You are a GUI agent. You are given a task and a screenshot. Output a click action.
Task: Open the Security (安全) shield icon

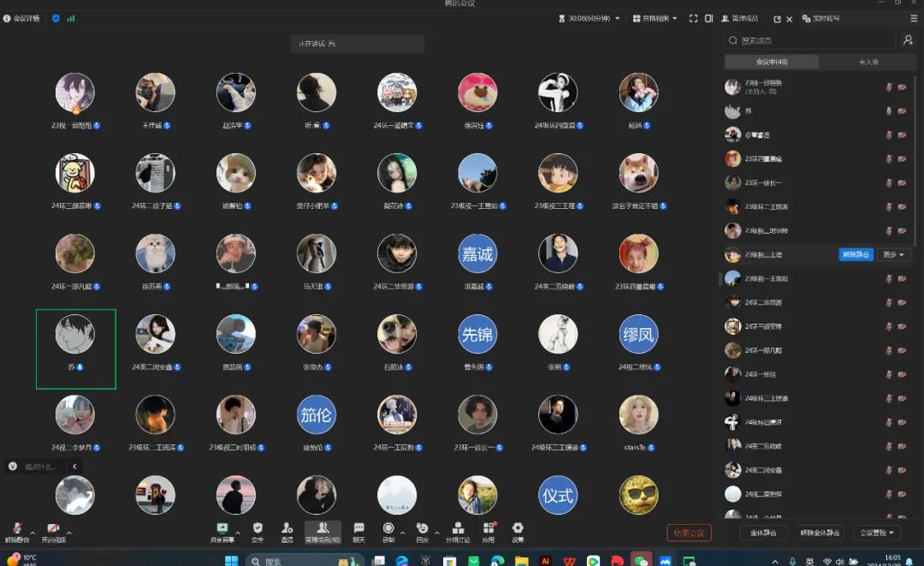(258, 529)
